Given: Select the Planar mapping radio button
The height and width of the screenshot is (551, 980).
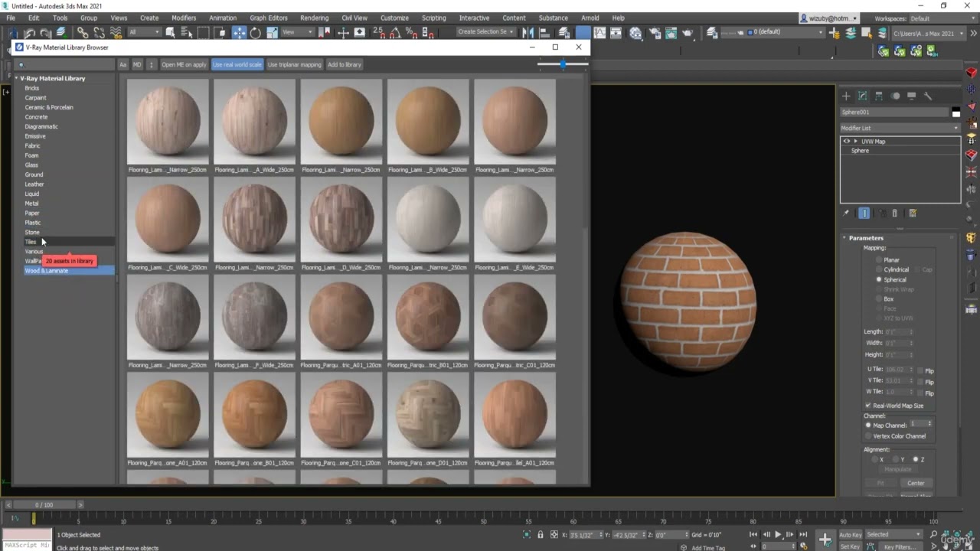Looking at the screenshot, I should pyautogui.click(x=879, y=260).
